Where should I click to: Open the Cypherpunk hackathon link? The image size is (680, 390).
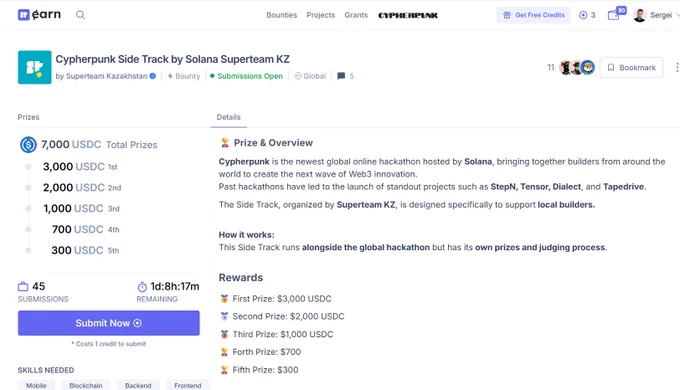click(x=408, y=16)
